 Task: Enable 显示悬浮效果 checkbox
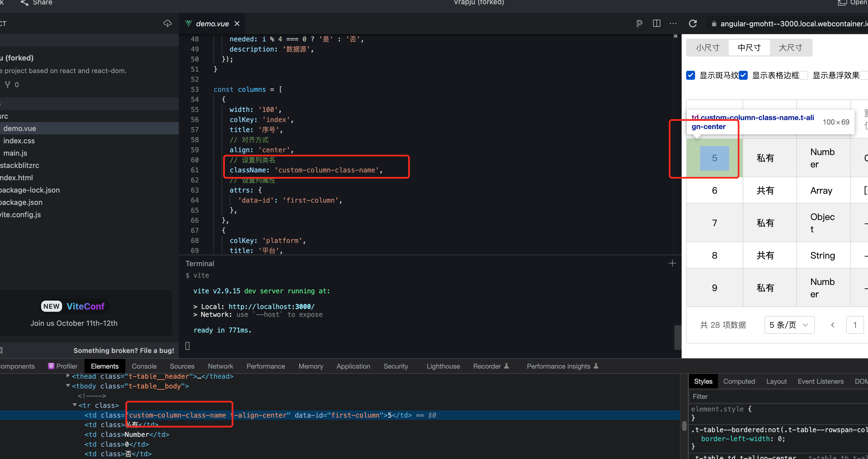(x=804, y=75)
